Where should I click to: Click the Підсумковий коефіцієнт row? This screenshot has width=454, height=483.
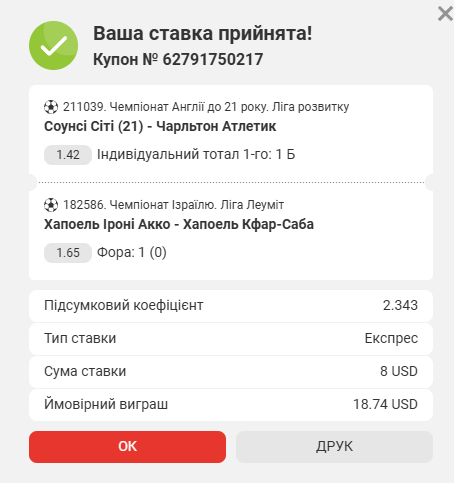click(x=231, y=306)
